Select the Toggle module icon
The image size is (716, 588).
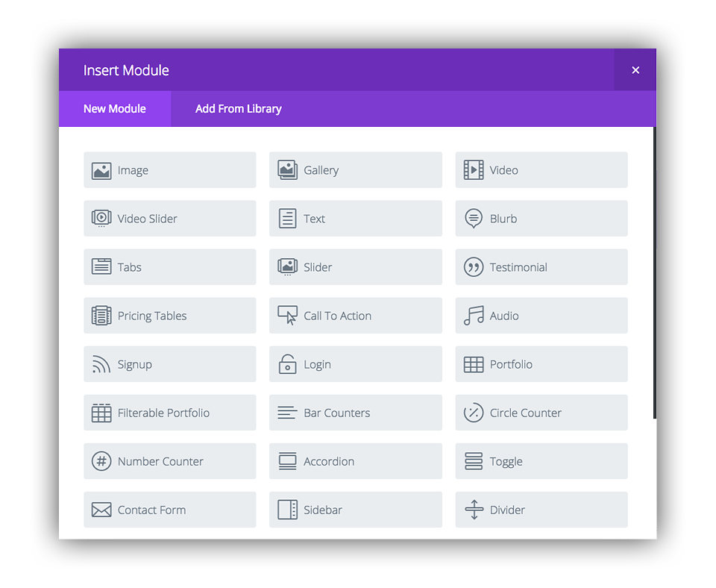point(474,461)
